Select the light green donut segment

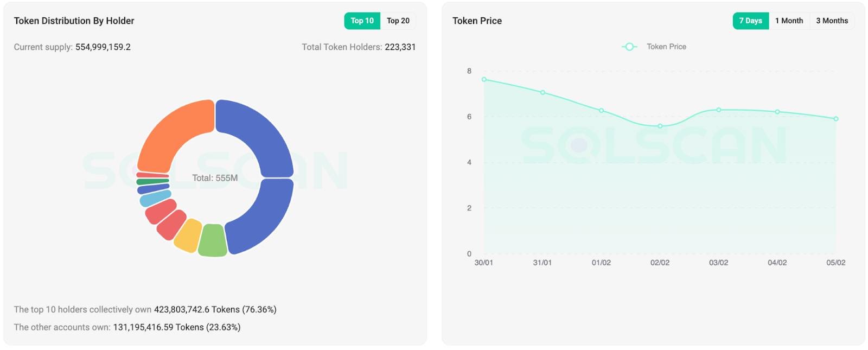point(212,240)
